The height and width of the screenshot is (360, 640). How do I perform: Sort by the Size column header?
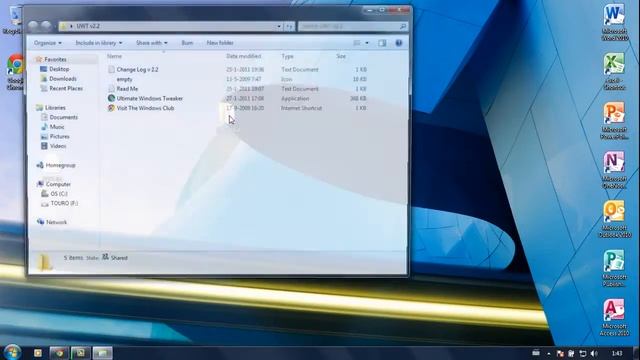[341, 56]
